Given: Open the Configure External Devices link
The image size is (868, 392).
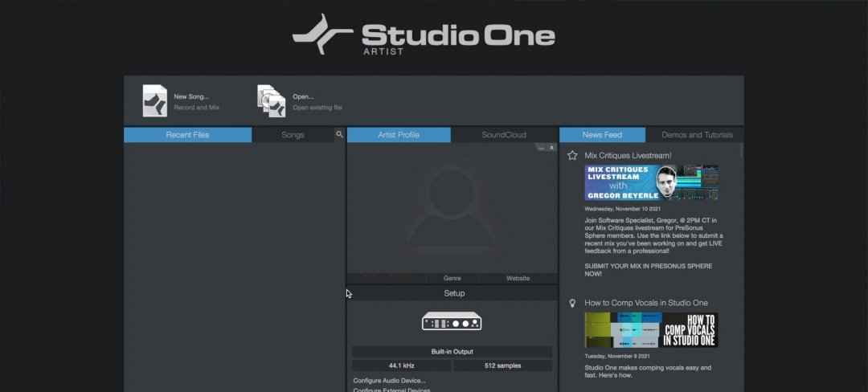Looking at the screenshot, I should [391, 390].
